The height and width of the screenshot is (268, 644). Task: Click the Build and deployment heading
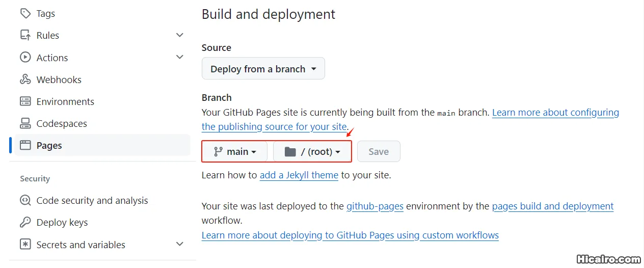point(269,14)
